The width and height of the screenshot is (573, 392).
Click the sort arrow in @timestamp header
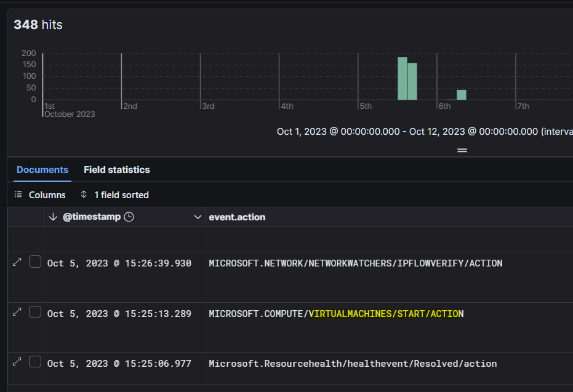pos(53,217)
